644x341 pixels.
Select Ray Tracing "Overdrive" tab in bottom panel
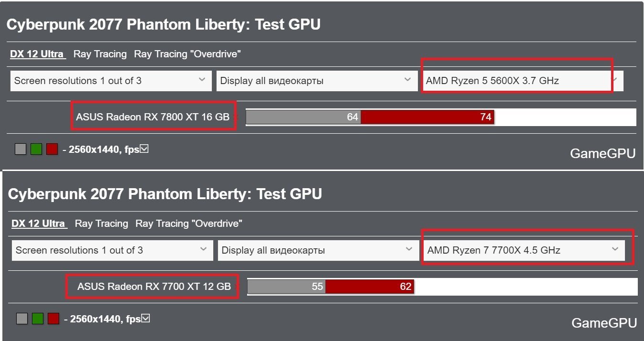[189, 224]
